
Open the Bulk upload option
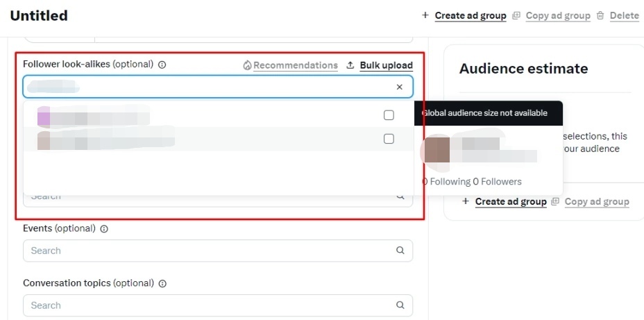[x=386, y=65]
